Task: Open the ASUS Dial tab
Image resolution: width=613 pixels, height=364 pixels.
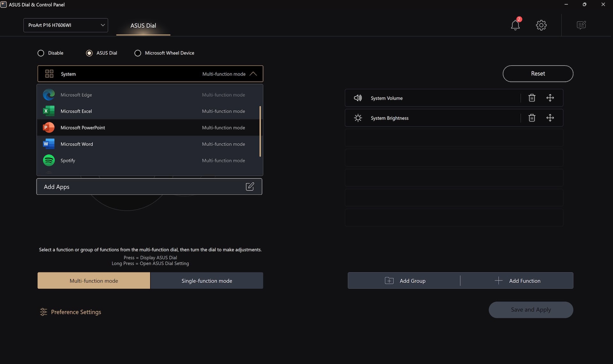Action: coord(143,26)
